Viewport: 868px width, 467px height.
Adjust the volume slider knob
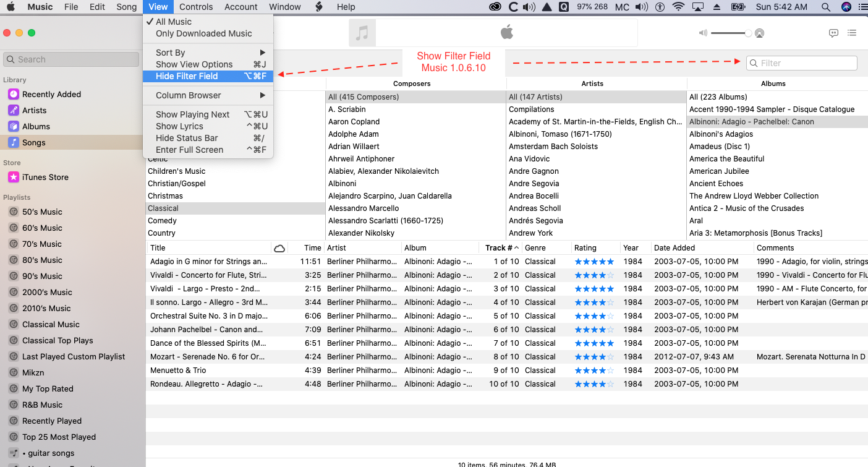748,33
